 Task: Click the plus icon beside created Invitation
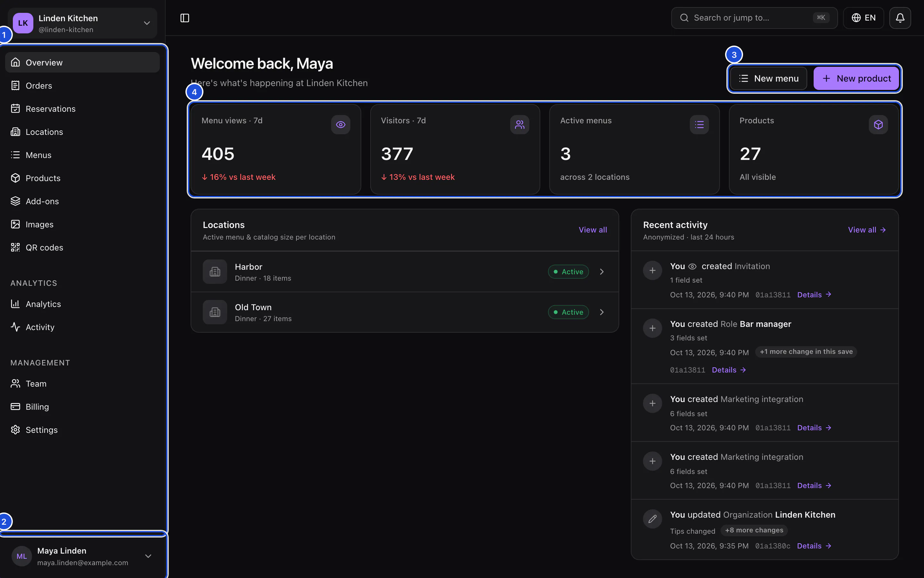[653, 271]
